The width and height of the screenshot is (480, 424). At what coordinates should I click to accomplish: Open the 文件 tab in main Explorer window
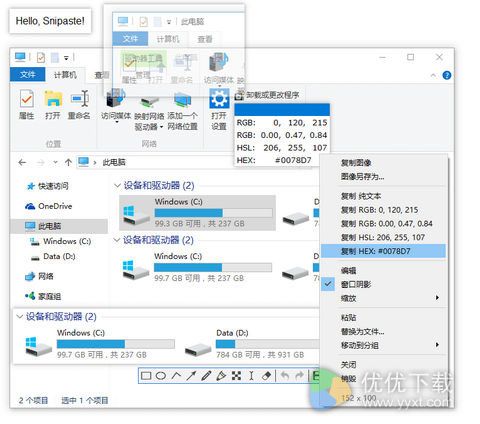pyautogui.click(x=28, y=74)
